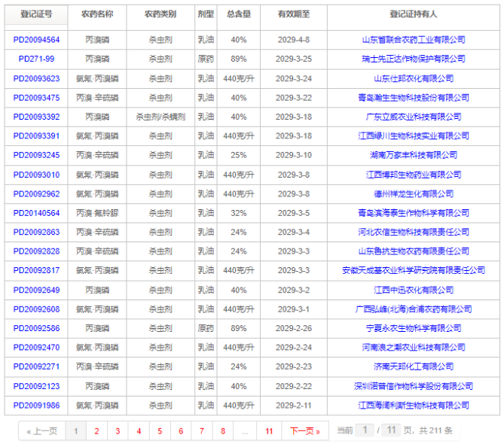504x444 pixels.
Task: Go to previous page 上一页
Action: pos(42,431)
